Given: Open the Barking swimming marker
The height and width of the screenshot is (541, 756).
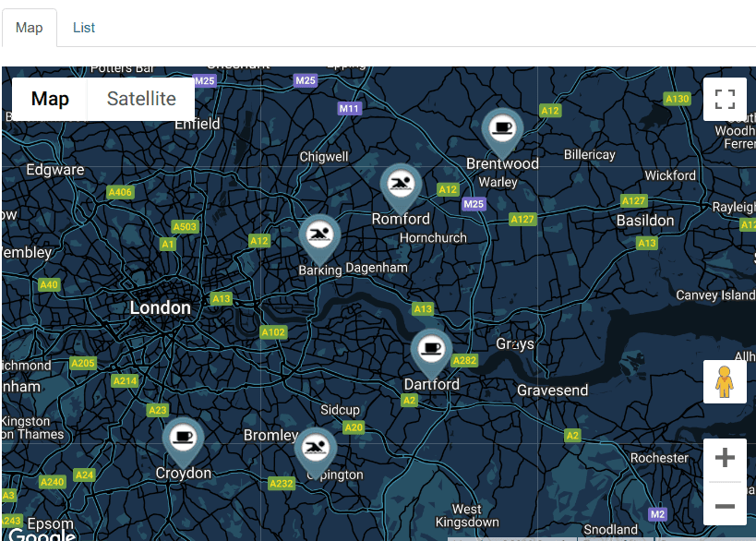Looking at the screenshot, I should (319, 237).
